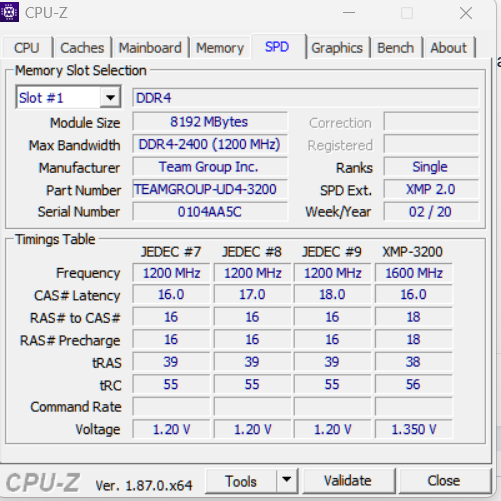The image size is (501, 501).
Task: Switch to the CPU tab
Action: (27, 48)
